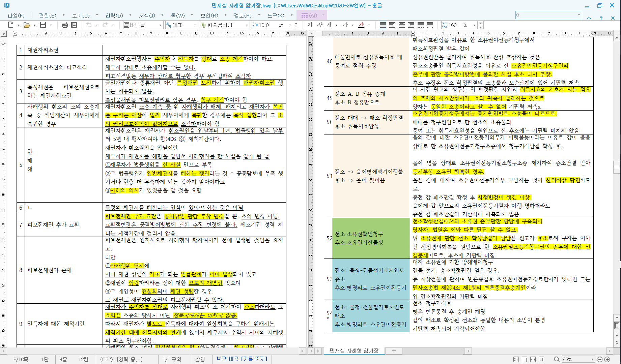Add a new document tab with plus button
This screenshot has width=621, height=364.
394,351
